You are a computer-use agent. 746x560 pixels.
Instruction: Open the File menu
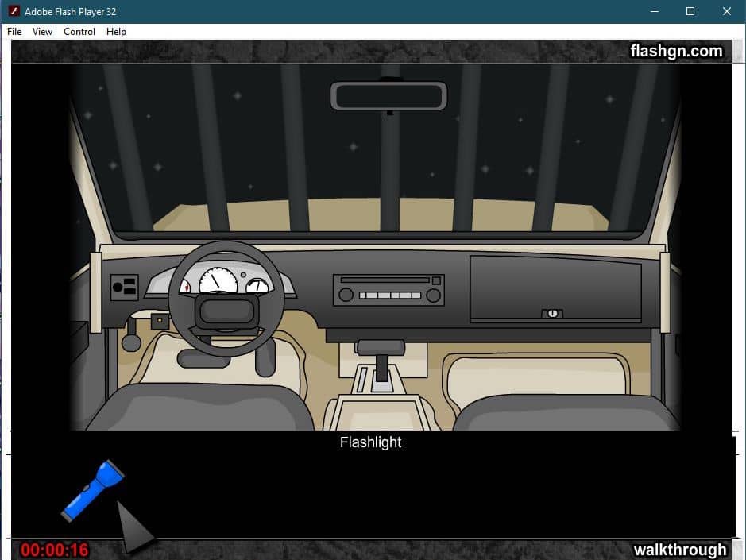tap(14, 32)
